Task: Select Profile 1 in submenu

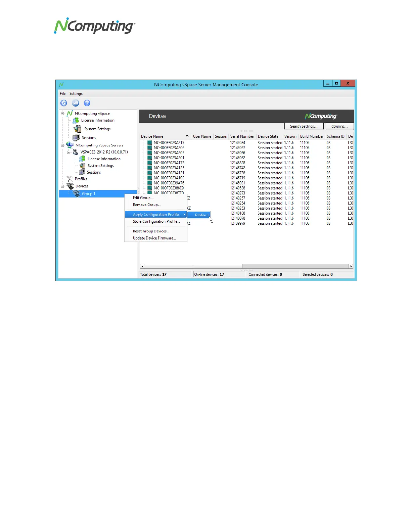Action: 199,215
